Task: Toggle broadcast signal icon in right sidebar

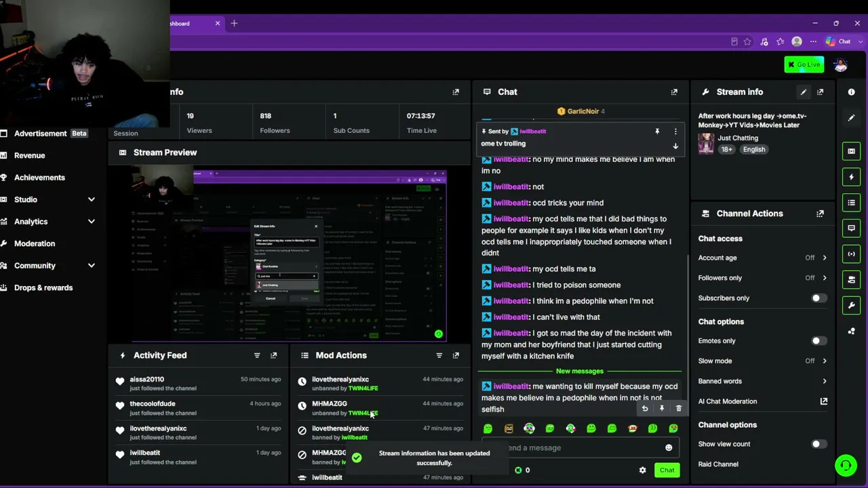Action: [x=851, y=254]
